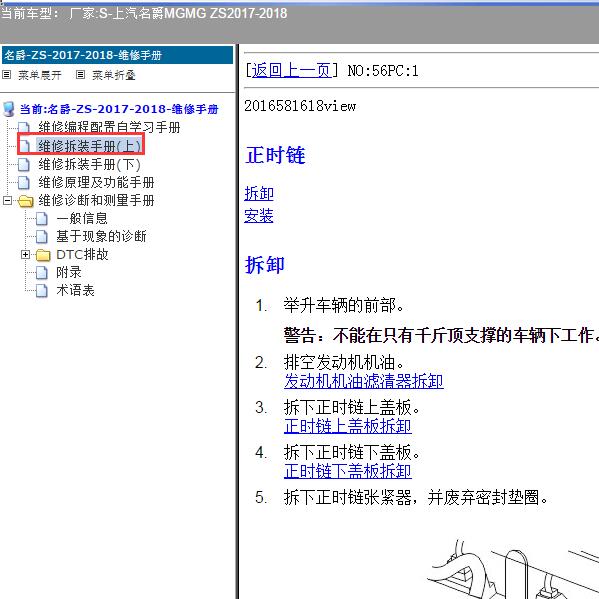Click the page icon of 维修原理及功能手册
This screenshot has height=599, width=599.
(24, 183)
